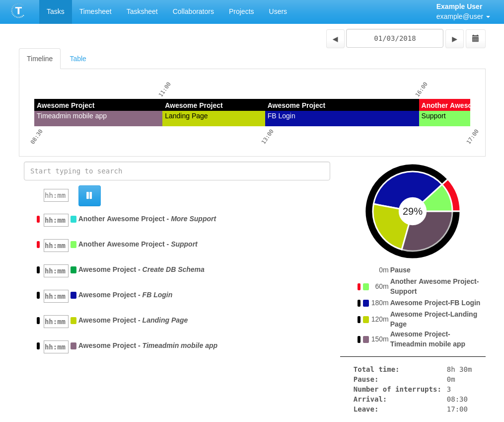504x422 pixels.
Task: Click the FB Login block in timeline
Action: click(x=342, y=118)
